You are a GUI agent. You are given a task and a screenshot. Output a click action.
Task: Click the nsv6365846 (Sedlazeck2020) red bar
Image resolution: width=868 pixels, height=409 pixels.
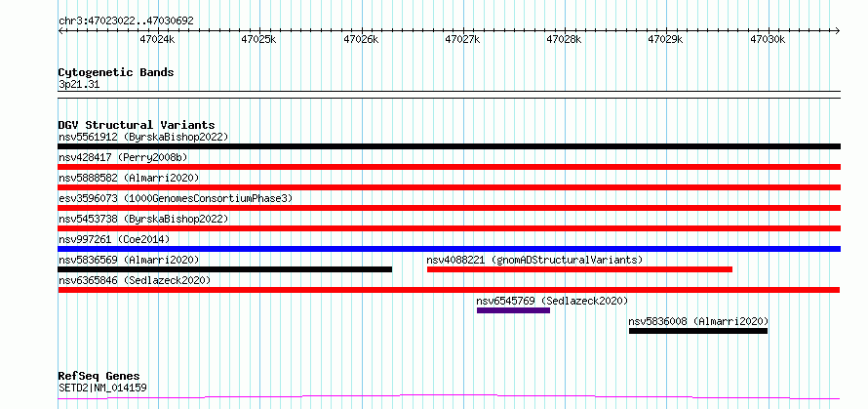point(449,290)
